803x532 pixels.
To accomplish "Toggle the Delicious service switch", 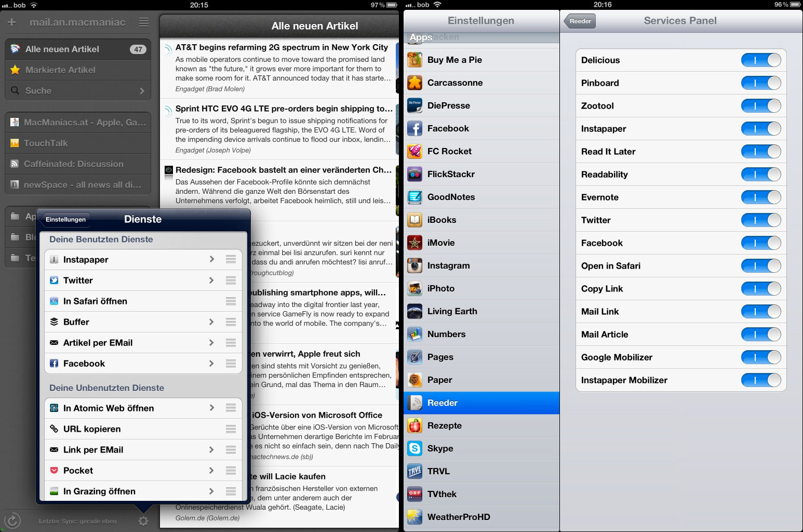I will [761, 60].
